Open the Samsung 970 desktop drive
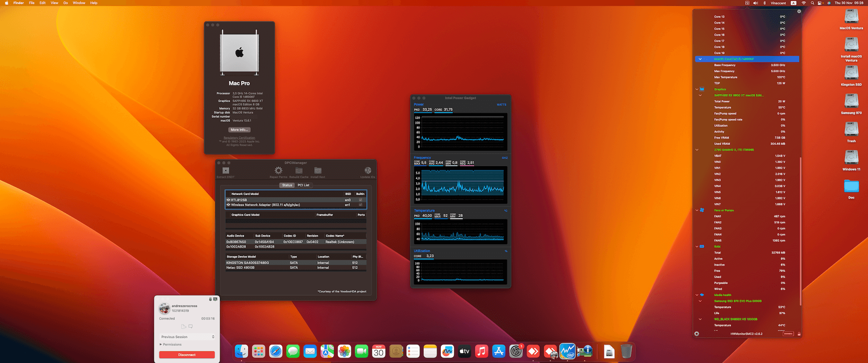The height and width of the screenshot is (363, 868). pyautogui.click(x=851, y=101)
